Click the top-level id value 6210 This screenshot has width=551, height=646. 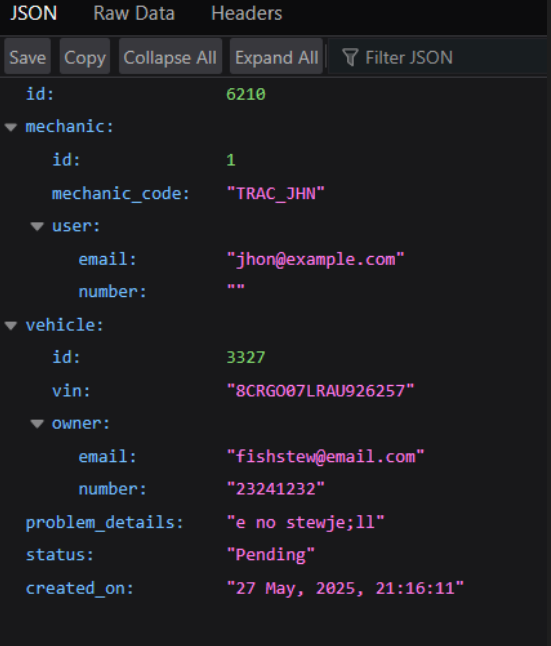click(x=246, y=94)
